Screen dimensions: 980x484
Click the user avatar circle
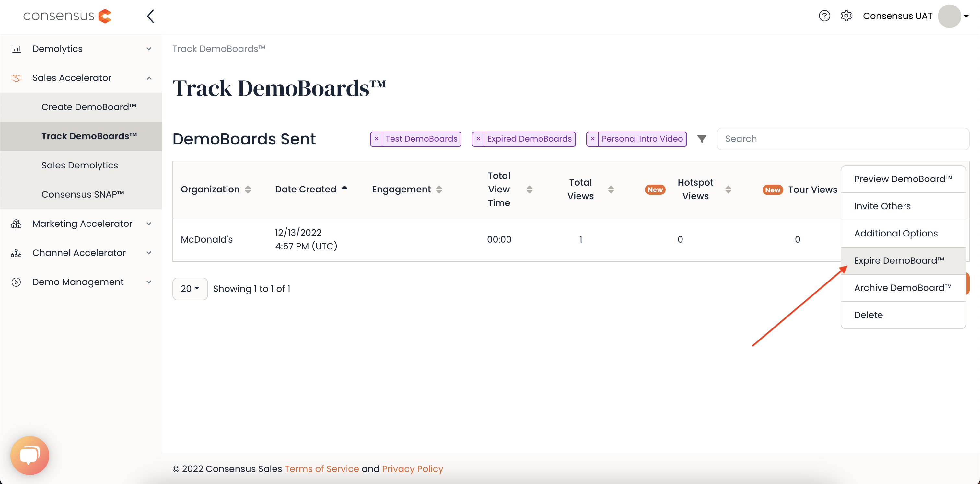tap(949, 16)
